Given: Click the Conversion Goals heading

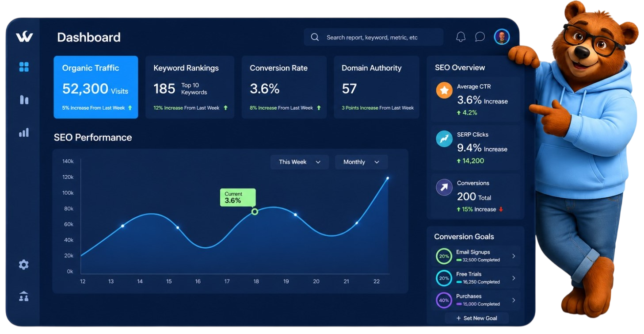Looking at the screenshot, I should (464, 237).
